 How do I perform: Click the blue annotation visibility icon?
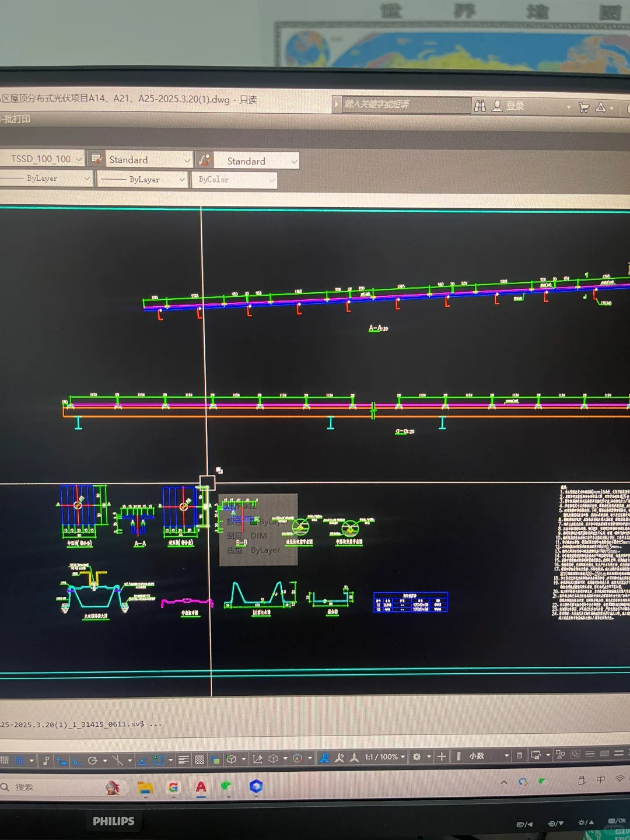[x=324, y=758]
